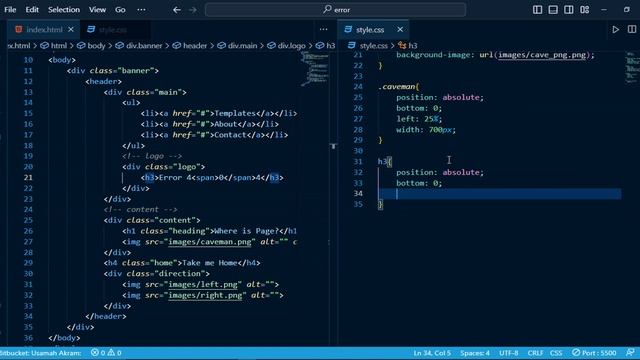Close the index.html tab
The width and height of the screenshot is (640, 360).
point(71,29)
